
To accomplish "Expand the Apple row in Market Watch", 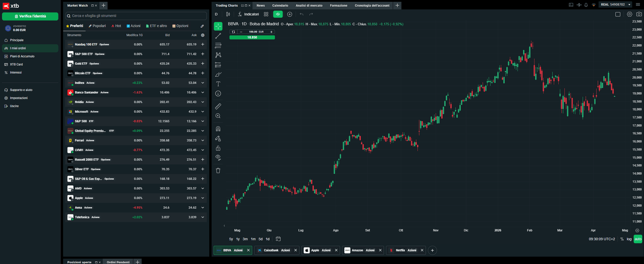I will [x=203, y=198].
